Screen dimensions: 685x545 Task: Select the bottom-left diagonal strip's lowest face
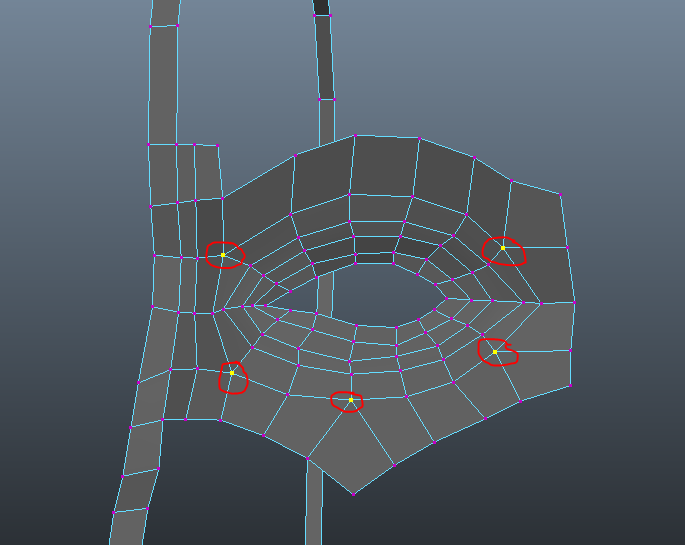click(x=127, y=527)
